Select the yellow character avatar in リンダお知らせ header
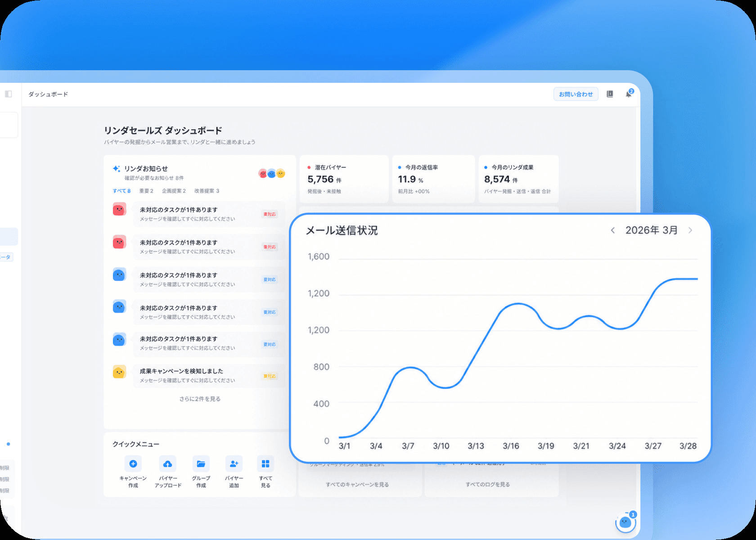 (280, 173)
